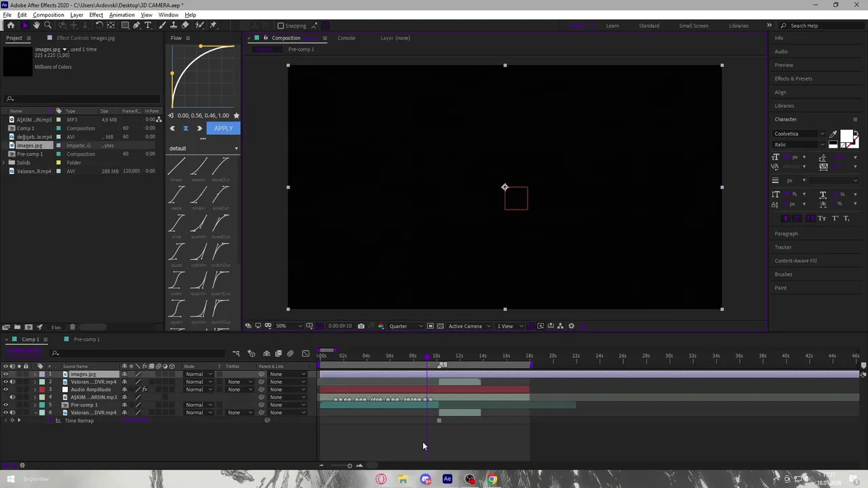Switch to the Console tab
This screenshot has width=868, height=488.
click(x=346, y=38)
